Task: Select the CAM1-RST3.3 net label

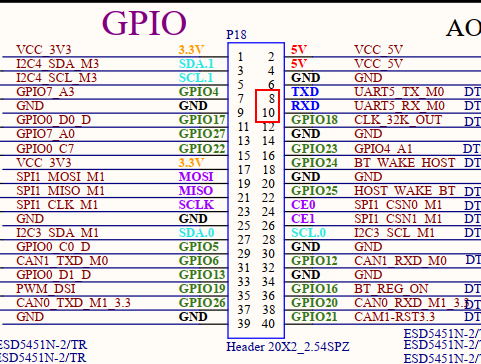Action: pyautogui.click(x=395, y=317)
